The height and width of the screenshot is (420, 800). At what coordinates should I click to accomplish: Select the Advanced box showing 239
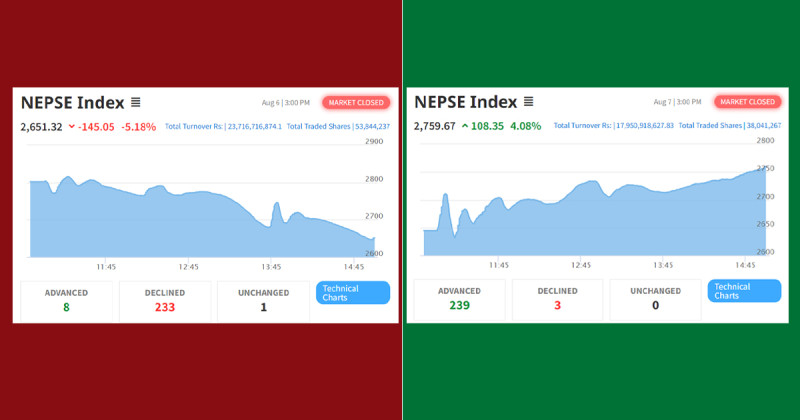(x=459, y=299)
